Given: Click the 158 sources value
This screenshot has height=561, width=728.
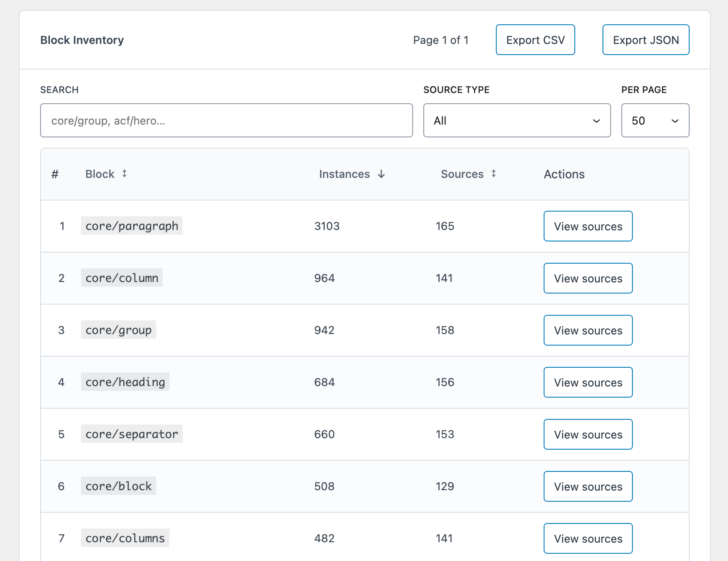Looking at the screenshot, I should click(x=445, y=330).
